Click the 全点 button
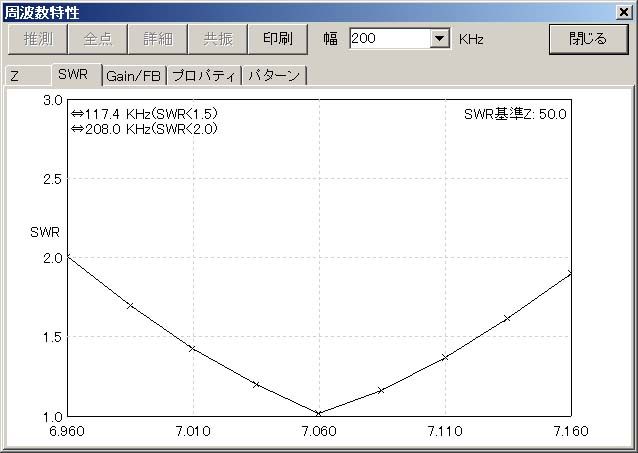 click(x=98, y=39)
